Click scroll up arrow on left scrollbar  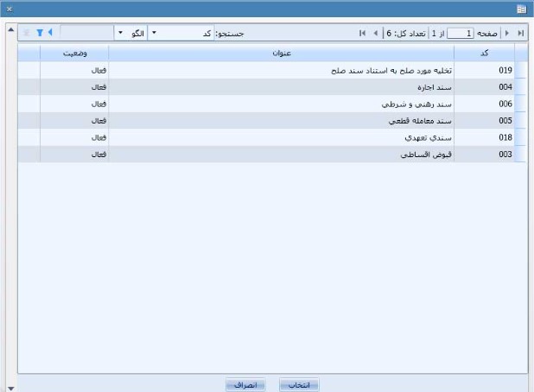click(10, 30)
